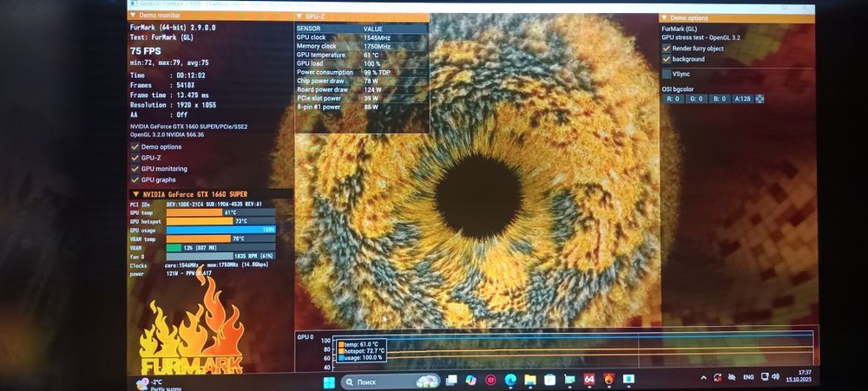
Task: Click the graph legend usage: 100.0 %
Action: click(x=360, y=358)
